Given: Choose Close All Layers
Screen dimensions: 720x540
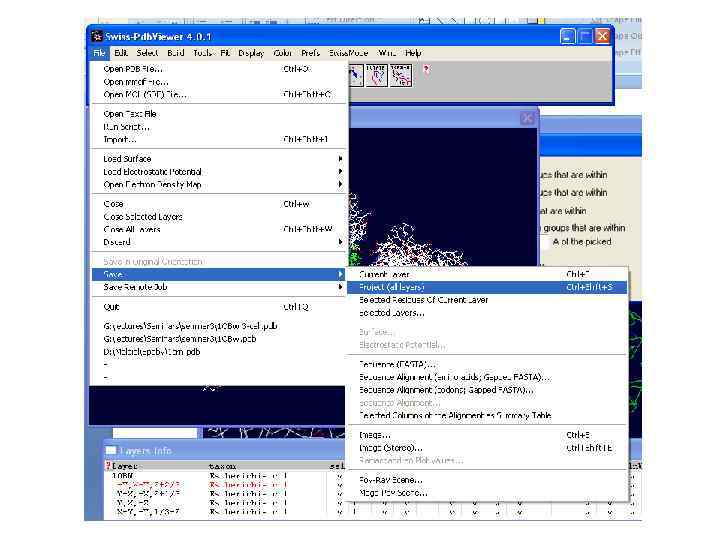Looking at the screenshot, I should click(x=218, y=229).
